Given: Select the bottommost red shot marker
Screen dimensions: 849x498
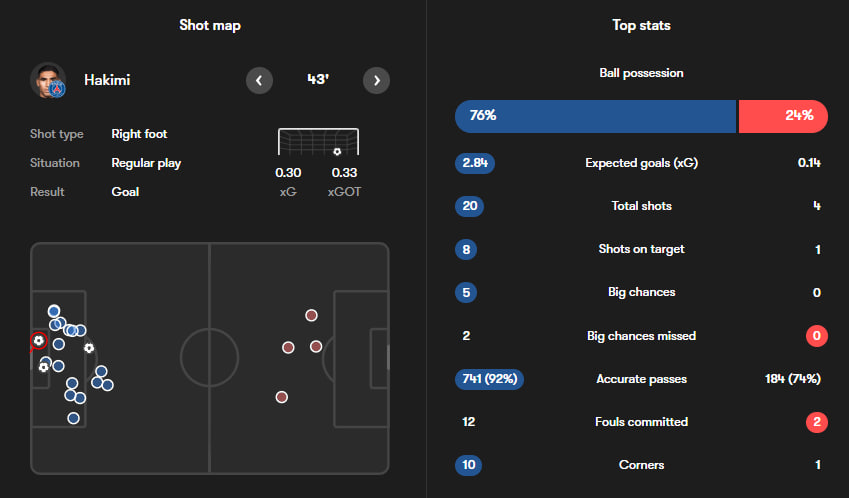Looking at the screenshot, I should [282, 397].
